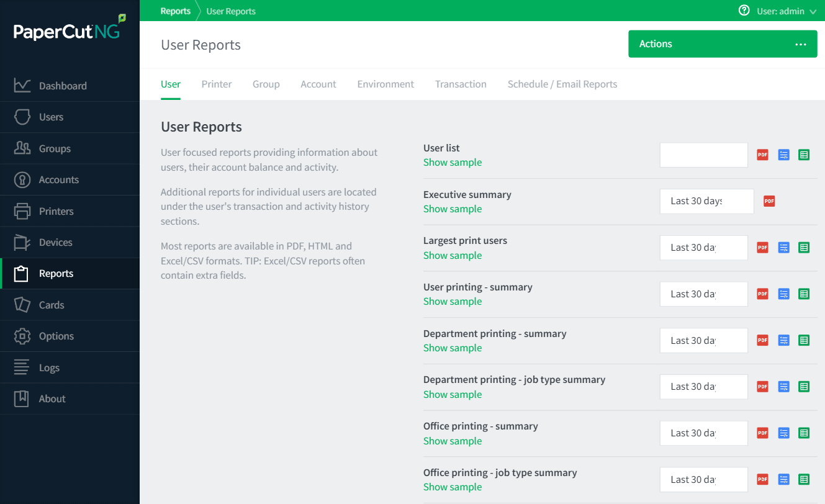This screenshot has height=504, width=825.
Task: Open Department printing summary in HTML
Action: tap(783, 340)
